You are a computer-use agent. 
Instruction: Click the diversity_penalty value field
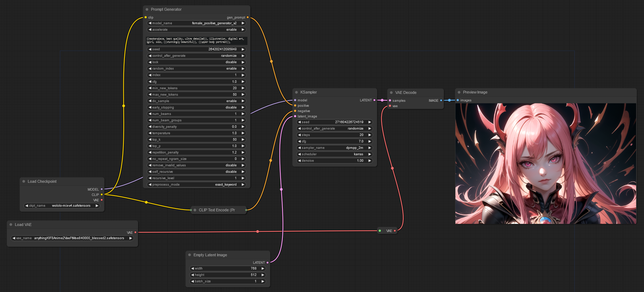(x=196, y=127)
